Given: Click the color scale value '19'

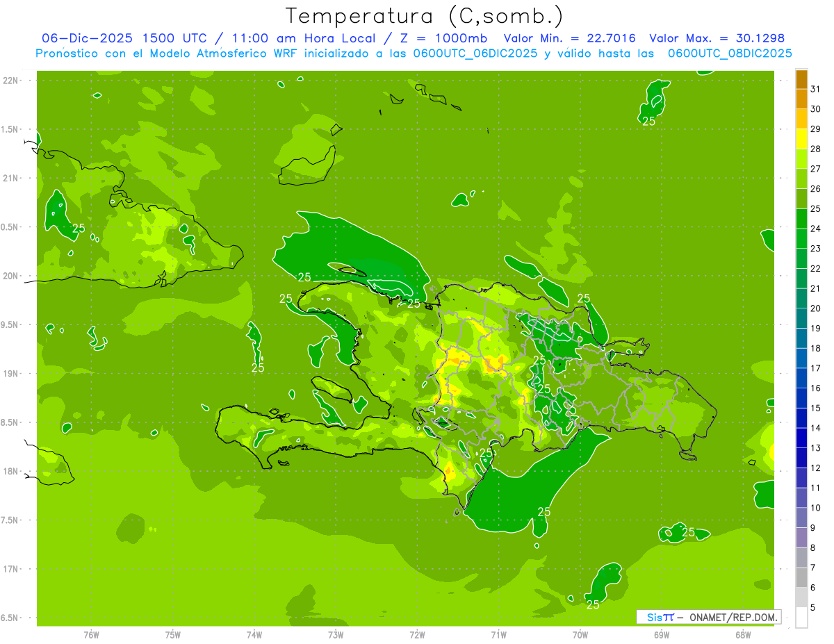Looking at the screenshot, I should pyautogui.click(x=816, y=329).
